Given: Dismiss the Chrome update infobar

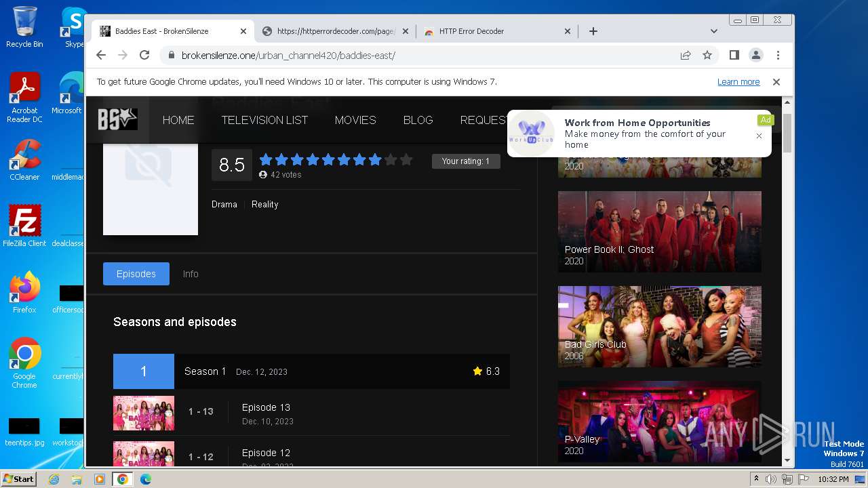Looking at the screenshot, I should pyautogui.click(x=776, y=81).
